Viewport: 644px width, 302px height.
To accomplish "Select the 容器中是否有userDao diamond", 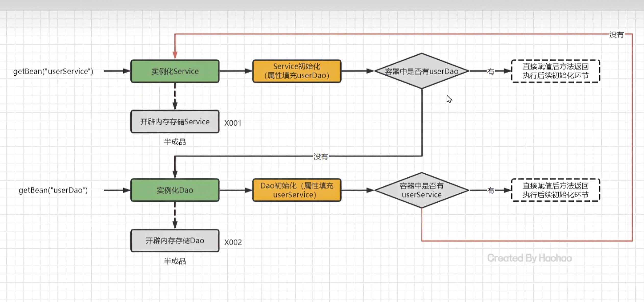I will click(422, 71).
